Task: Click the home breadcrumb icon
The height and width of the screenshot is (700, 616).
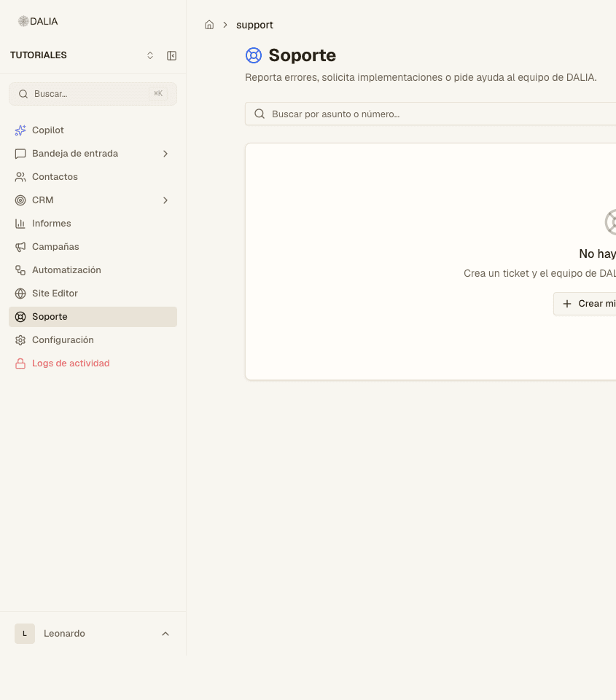Action: pos(209,25)
